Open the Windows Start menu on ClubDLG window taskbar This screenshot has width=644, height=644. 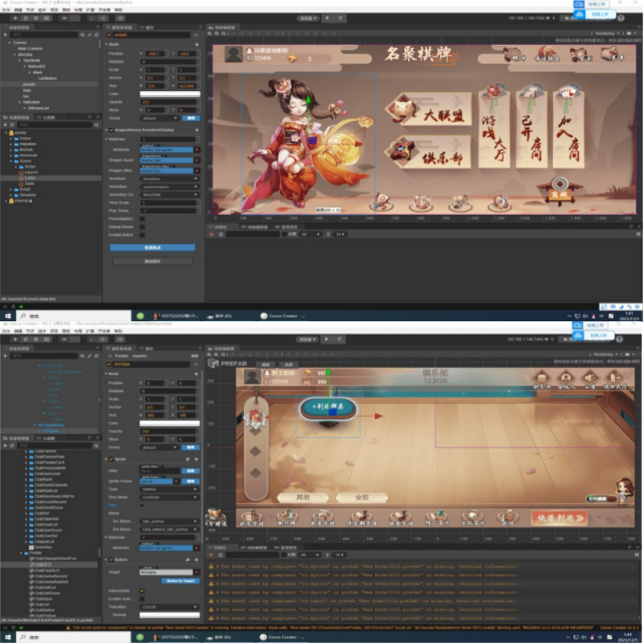coord(8,637)
